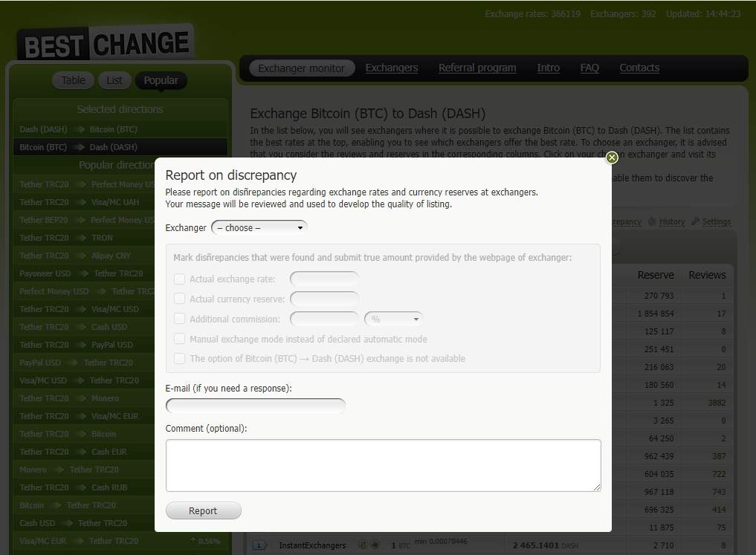Click the reviews count 3882
Screen dimensions: 756x555
pyautogui.click(x=717, y=402)
